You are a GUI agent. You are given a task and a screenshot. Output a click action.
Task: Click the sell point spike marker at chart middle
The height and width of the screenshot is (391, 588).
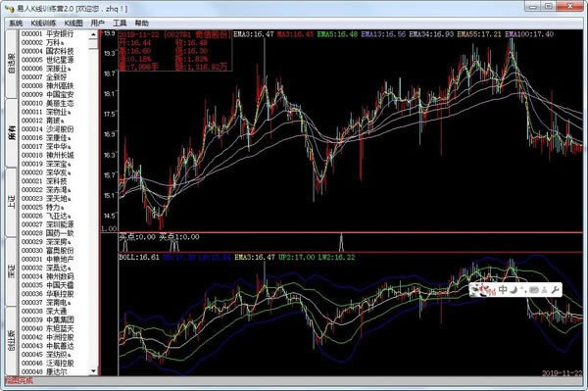341,242
